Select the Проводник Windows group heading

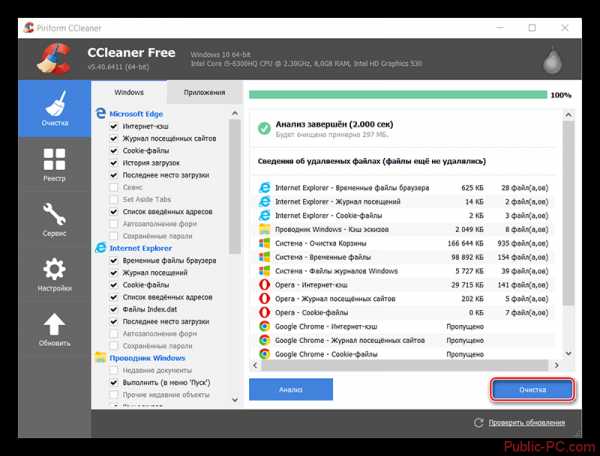coord(147,358)
